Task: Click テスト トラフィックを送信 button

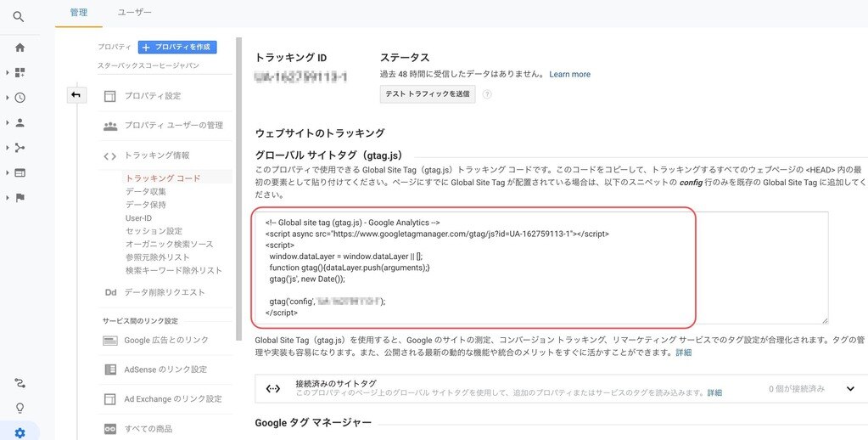Action: pyautogui.click(x=427, y=94)
